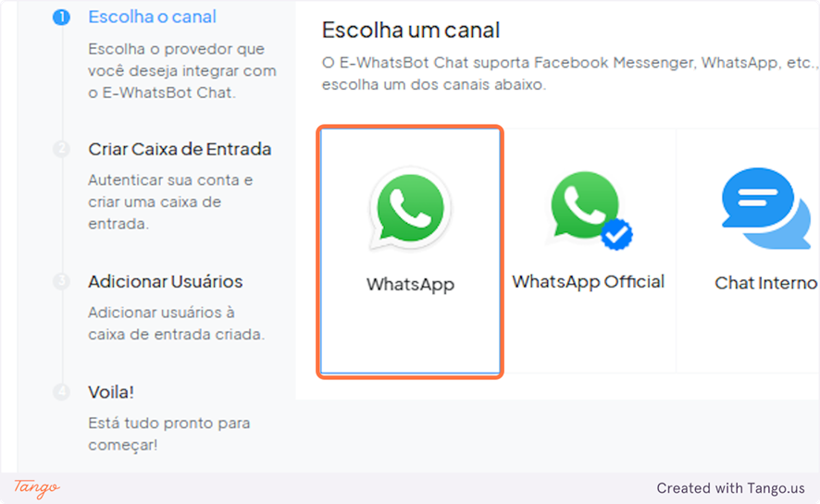Open the Created with Tango.us link
820x504 pixels.
coord(730,487)
